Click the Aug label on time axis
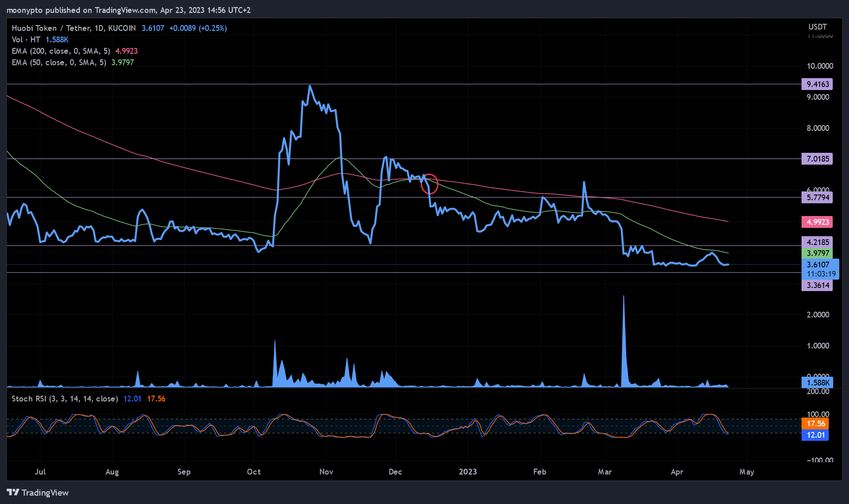849x504 pixels. coord(112,472)
